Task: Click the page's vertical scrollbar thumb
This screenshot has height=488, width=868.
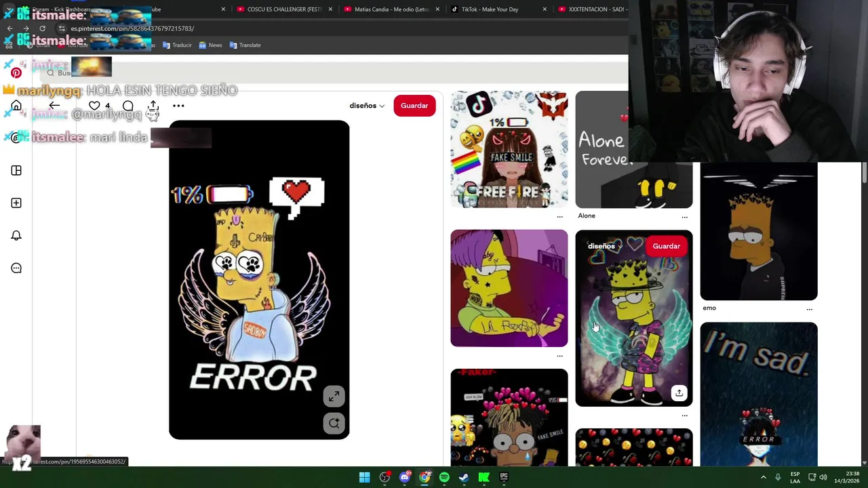Action: click(865, 173)
